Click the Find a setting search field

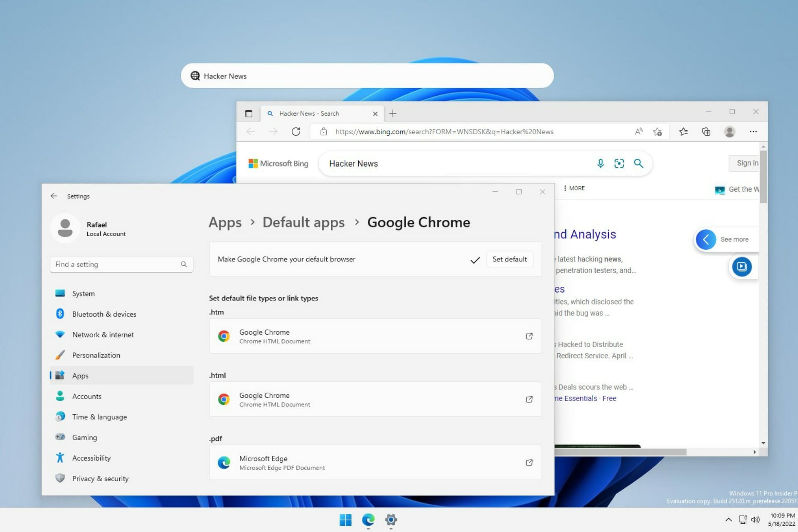pyautogui.click(x=116, y=264)
